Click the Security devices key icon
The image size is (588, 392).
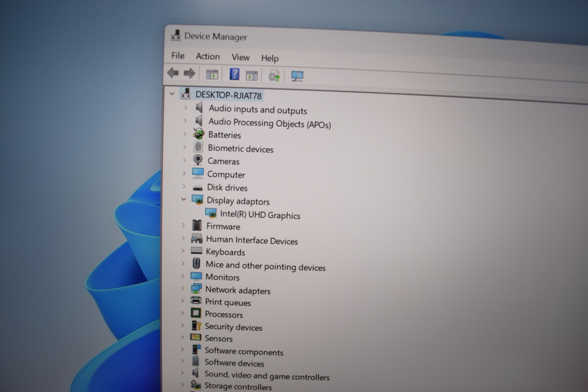click(196, 325)
